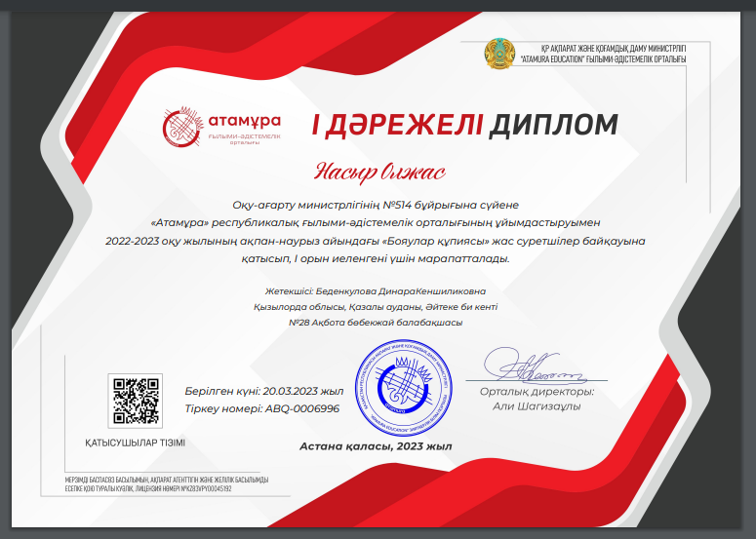
Task: Click the «Оқу-ағарту министрлігінің №514» line
Action: coord(377,205)
